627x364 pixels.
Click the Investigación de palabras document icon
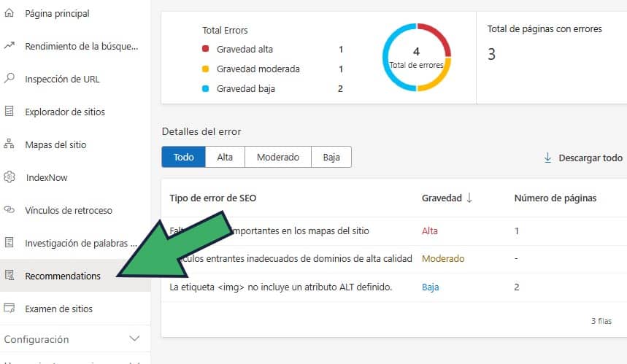coord(9,242)
